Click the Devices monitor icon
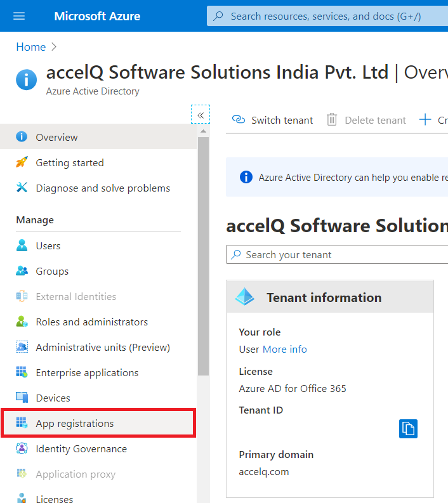The width and height of the screenshot is (448, 503). click(22, 397)
